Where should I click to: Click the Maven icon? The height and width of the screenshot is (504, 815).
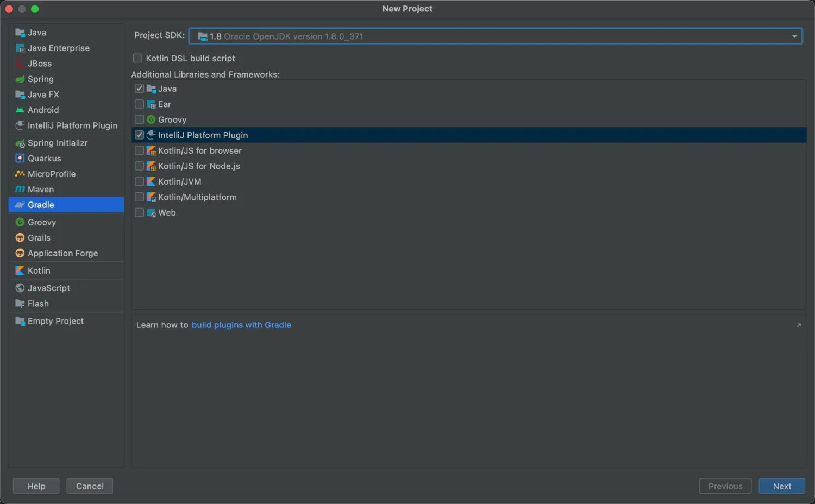tap(20, 190)
